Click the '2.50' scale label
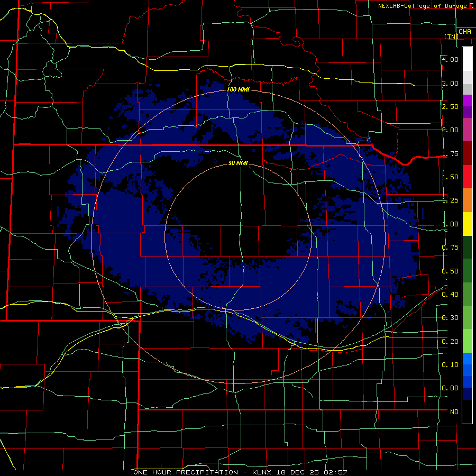Viewport: 476px width, 476px height. coord(450,106)
